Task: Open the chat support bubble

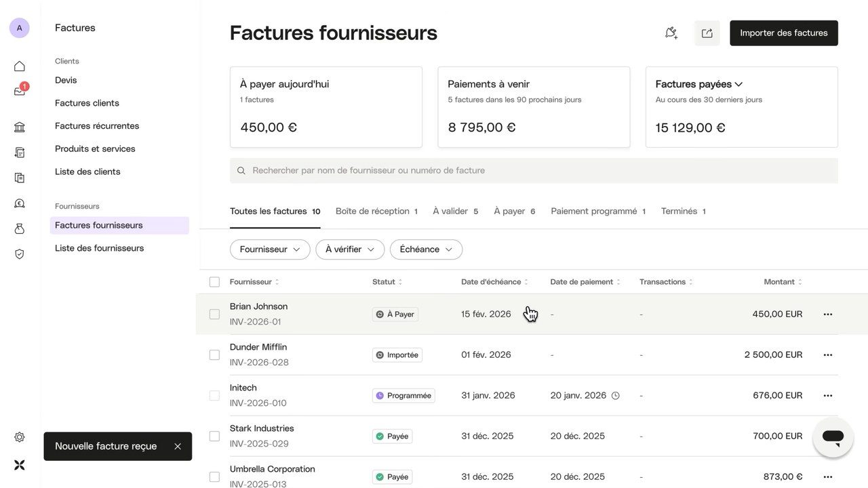Action: click(x=833, y=437)
